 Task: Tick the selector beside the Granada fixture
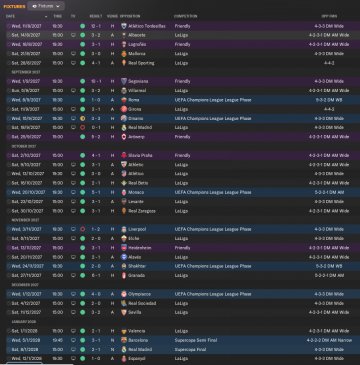point(9,276)
